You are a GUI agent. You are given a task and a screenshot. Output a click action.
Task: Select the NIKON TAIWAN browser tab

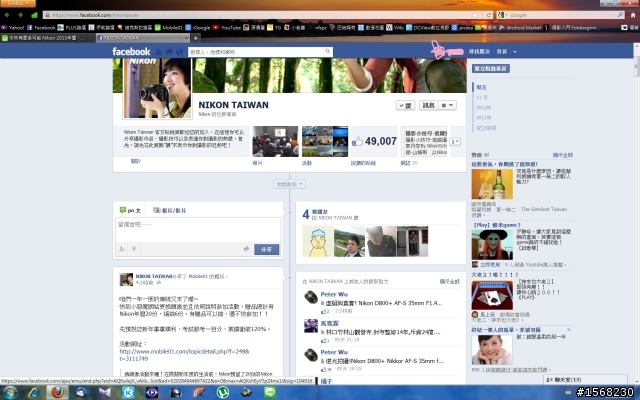pos(142,38)
